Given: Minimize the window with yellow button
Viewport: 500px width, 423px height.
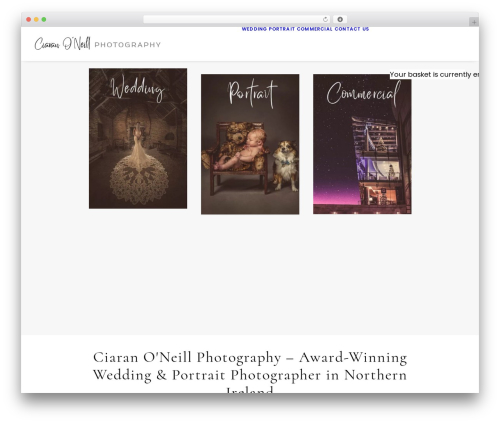Looking at the screenshot, I should 36,19.
